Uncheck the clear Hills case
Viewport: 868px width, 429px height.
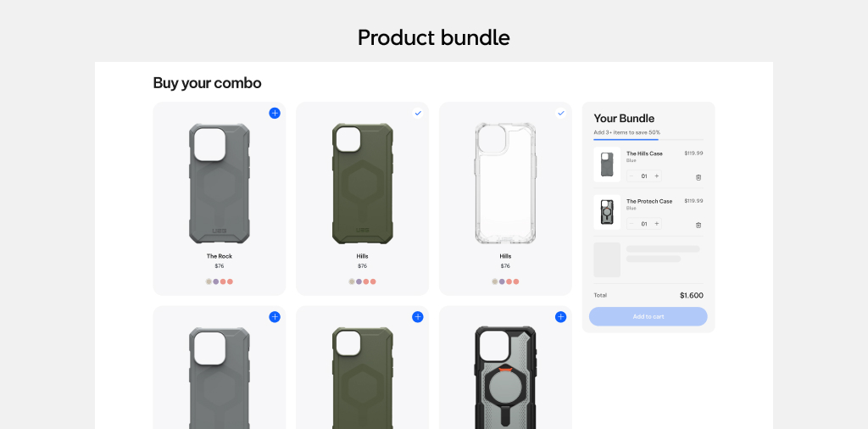click(561, 113)
